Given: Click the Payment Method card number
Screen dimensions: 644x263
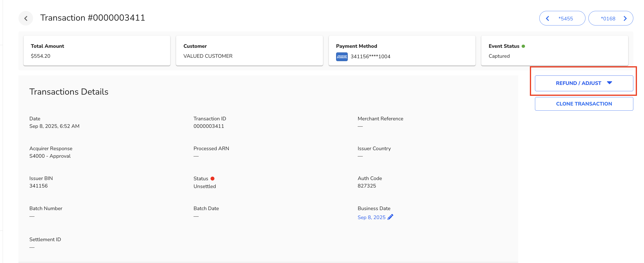Looking at the screenshot, I should pyautogui.click(x=370, y=57).
